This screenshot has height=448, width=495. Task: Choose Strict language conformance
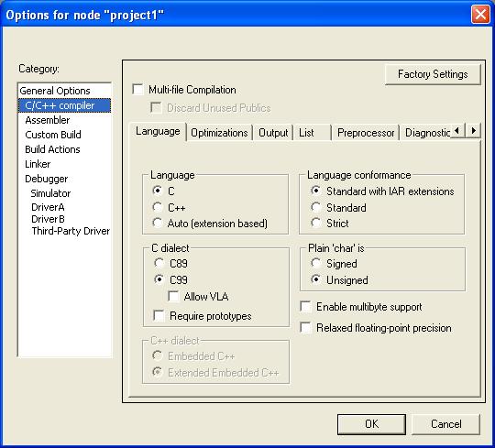click(315, 223)
